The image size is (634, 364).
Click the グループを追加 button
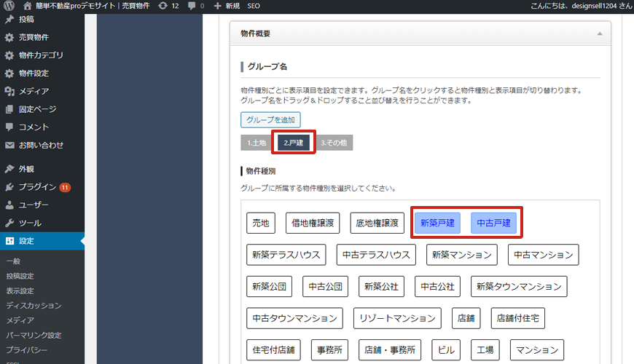(270, 120)
